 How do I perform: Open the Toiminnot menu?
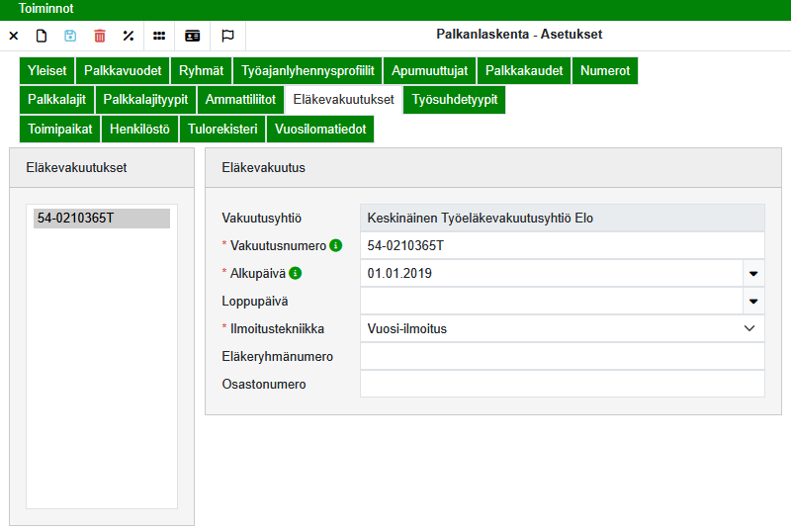pyautogui.click(x=45, y=8)
